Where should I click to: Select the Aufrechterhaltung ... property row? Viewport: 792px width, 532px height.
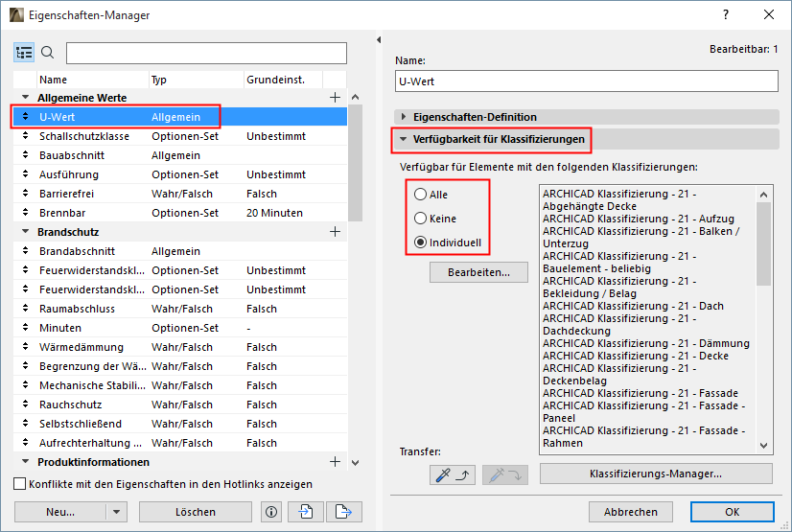tap(180, 443)
